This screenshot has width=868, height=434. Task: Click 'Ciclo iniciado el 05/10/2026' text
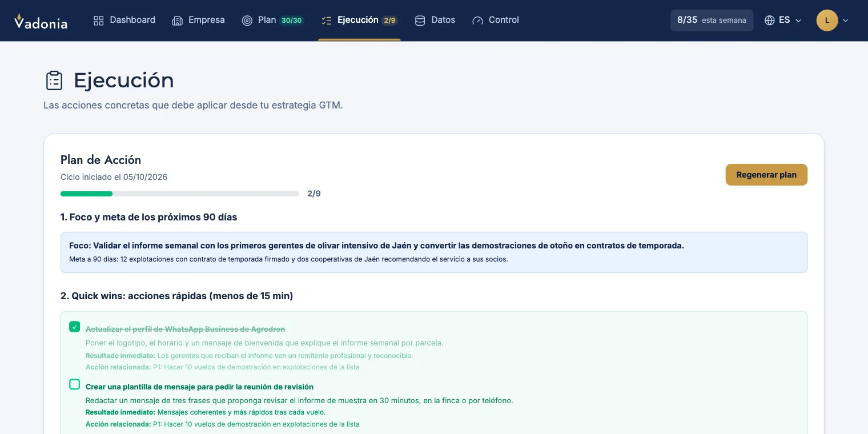[114, 177]
